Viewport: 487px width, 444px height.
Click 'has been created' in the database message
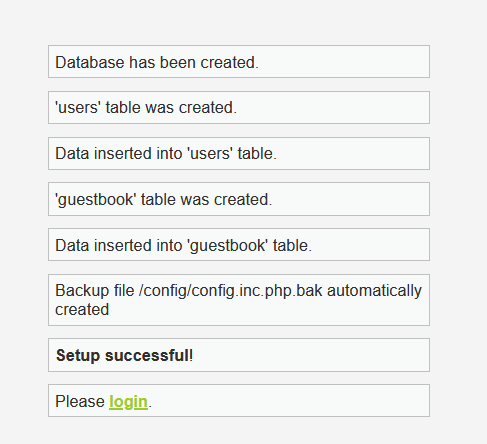tap(194, 62)
